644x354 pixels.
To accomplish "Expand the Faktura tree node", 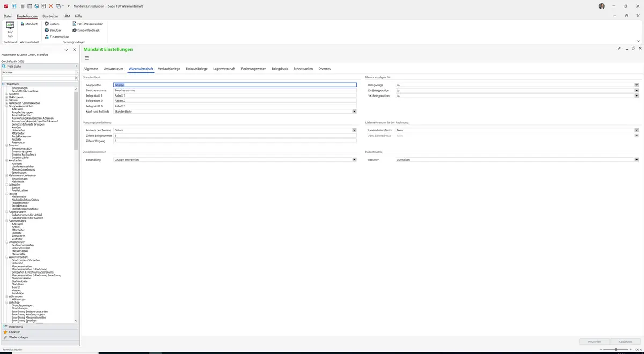I will click(x=6, y=100).
